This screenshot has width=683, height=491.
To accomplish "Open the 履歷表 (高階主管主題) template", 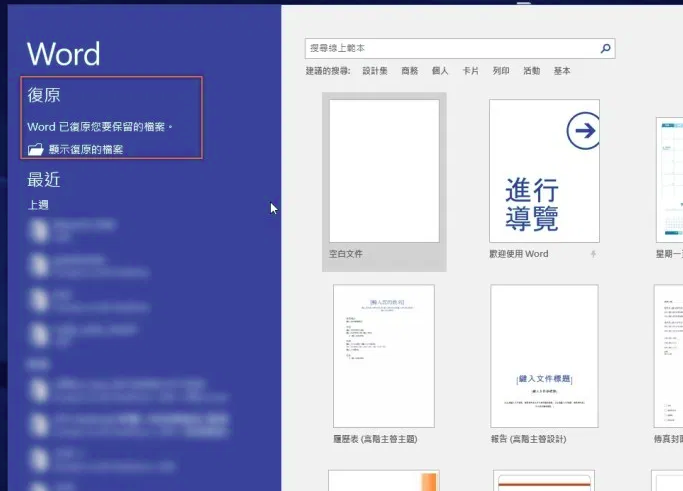I will pos(384,356).
